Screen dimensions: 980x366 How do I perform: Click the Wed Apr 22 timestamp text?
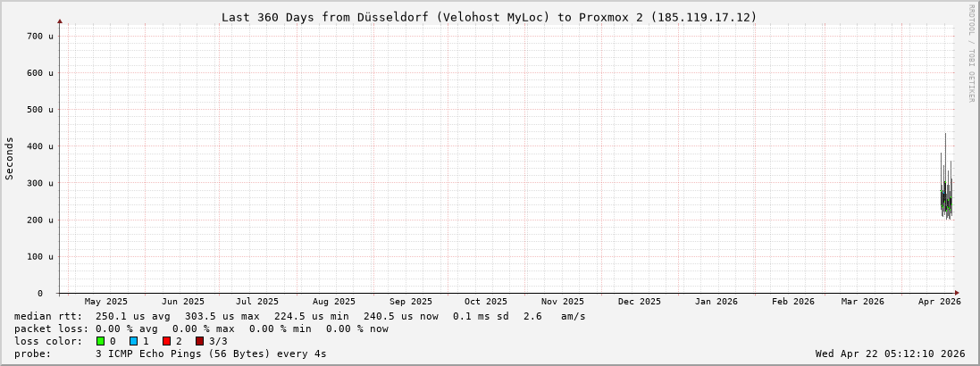point(890,354)
